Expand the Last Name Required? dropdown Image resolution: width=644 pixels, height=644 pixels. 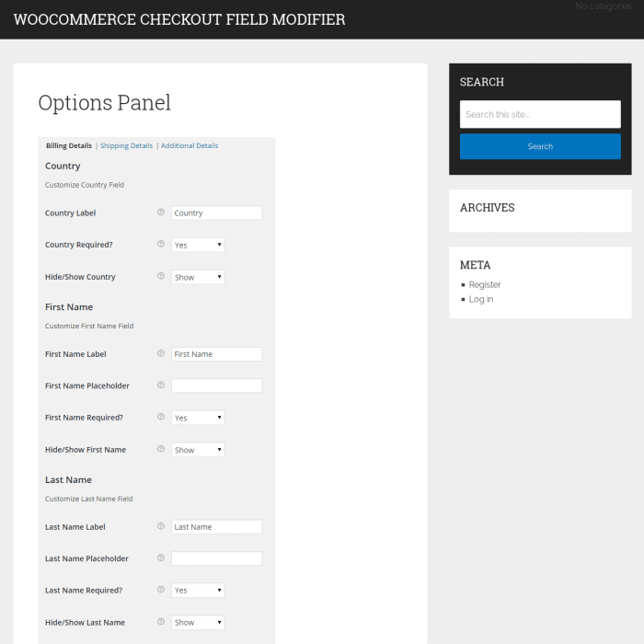(x=198, y=591)
